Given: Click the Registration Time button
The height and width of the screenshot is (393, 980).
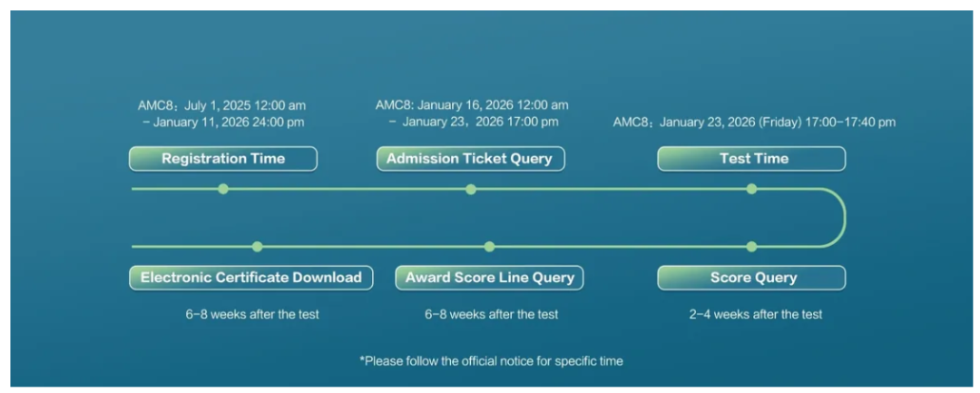Looking at the screenshot, I should pos(223,159).
